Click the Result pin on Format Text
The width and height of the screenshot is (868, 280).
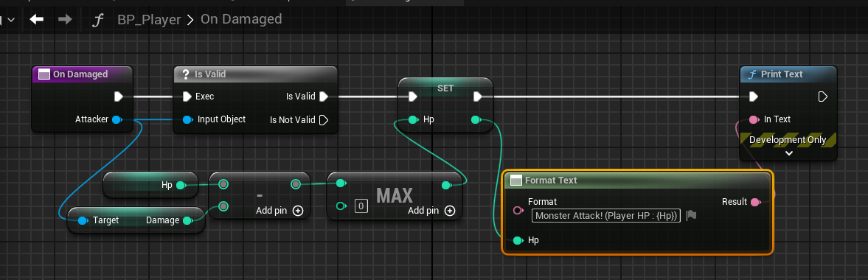(x=754, y=202)
